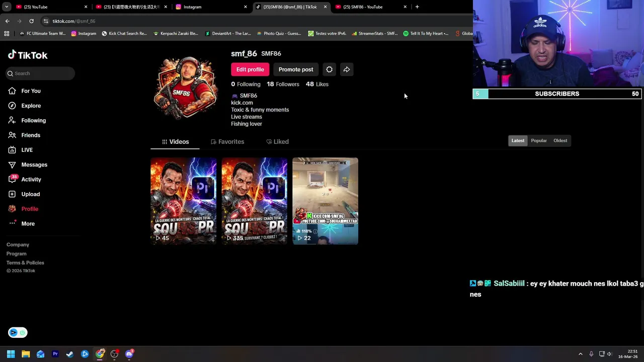Click the SMF86 profile avatar
This screenshot has height=362, width=644.
click(x=186, y=87)
